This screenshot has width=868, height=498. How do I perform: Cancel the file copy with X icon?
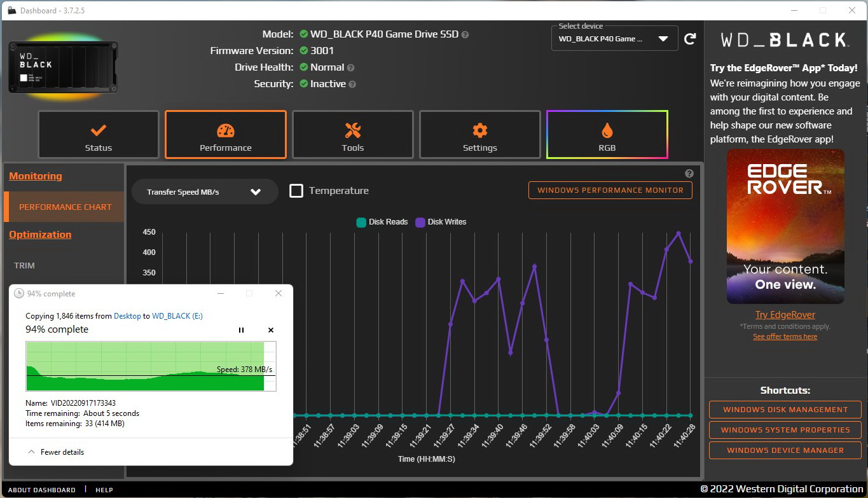271,330
